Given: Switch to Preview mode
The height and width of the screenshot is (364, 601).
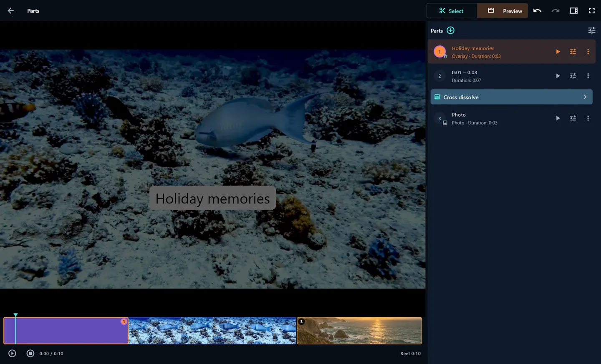Looking at the screenshot, I should [x=503, y=11].
